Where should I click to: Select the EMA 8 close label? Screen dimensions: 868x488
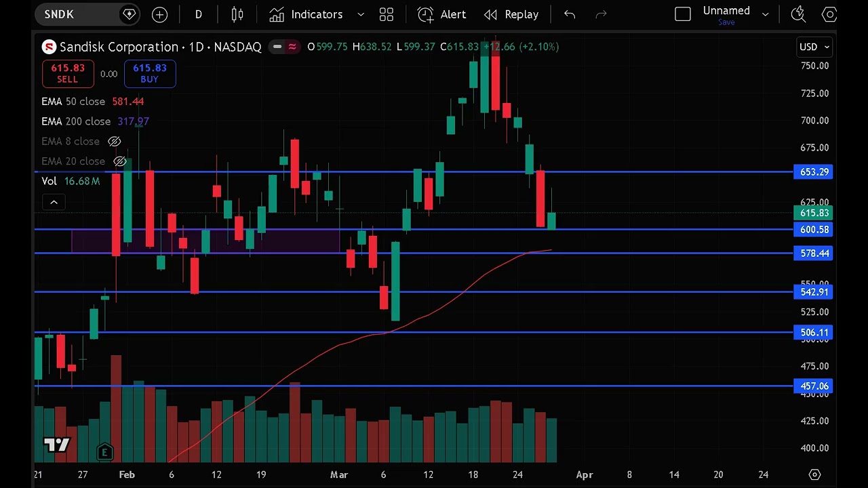click(71, 141)
